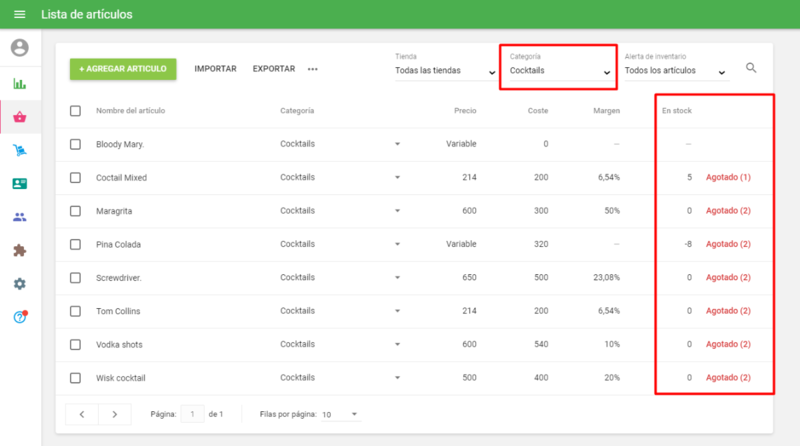Click the Agregar Artículo button
The width and height of the screenshot is (800, 446).
123,69
